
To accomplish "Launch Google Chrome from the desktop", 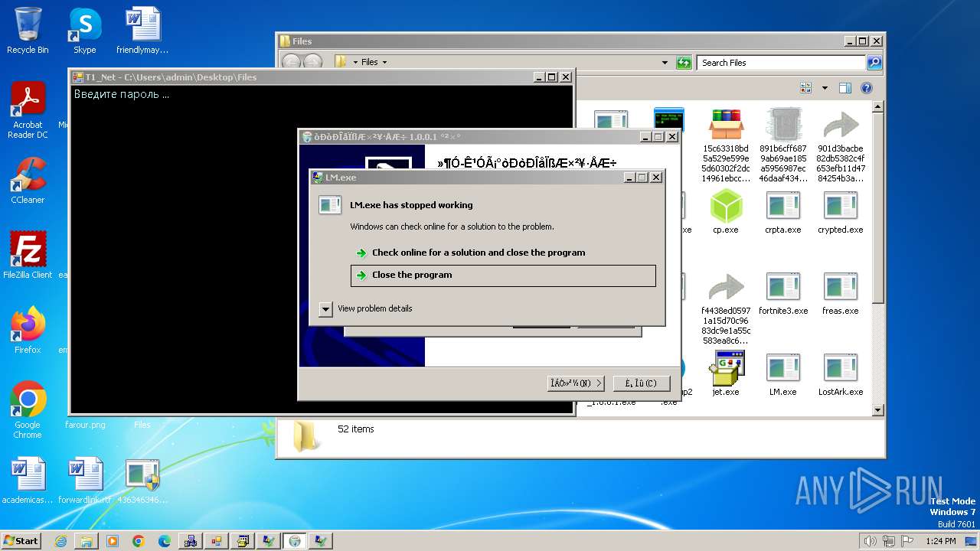I will [x=28, y=410].
